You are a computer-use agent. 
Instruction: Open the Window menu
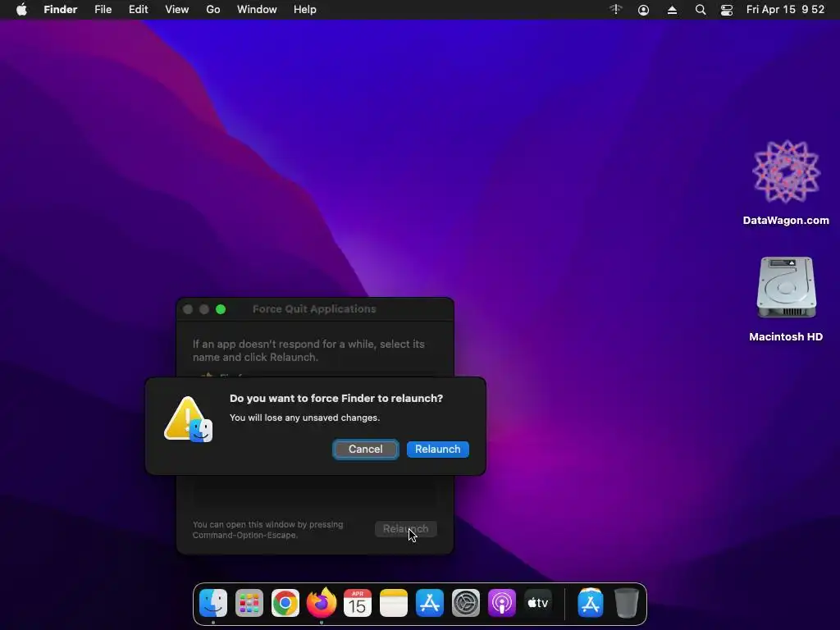(257, 10)
